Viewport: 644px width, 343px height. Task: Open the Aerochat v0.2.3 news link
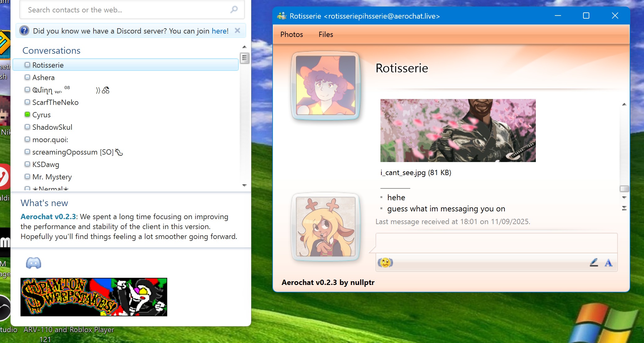pos(48,217)
